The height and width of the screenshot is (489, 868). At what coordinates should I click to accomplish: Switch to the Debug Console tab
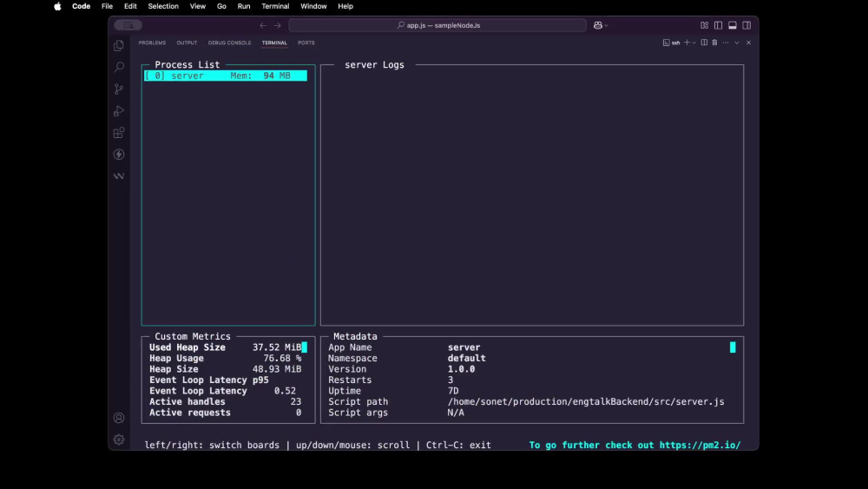pos(230,43)
